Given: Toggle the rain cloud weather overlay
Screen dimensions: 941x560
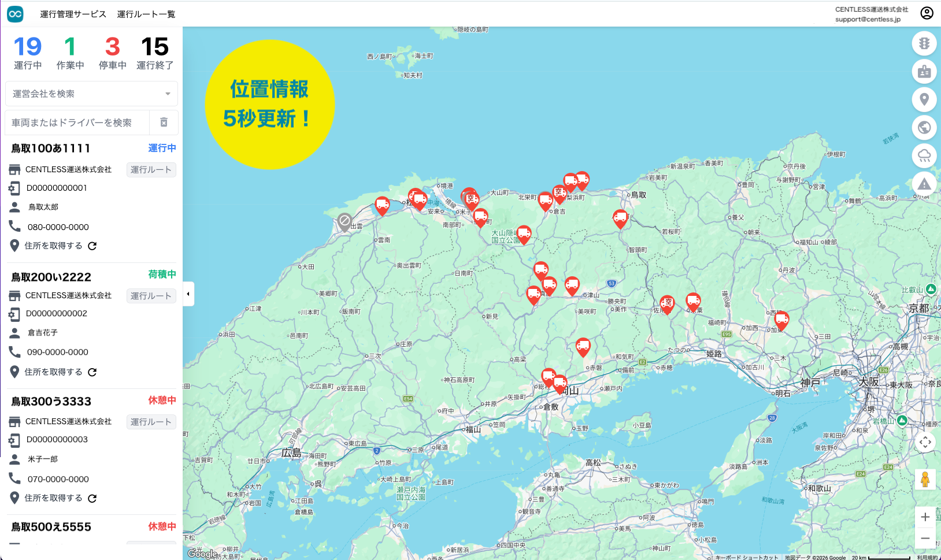Looking at the screenshot, I should click(924, 155).
